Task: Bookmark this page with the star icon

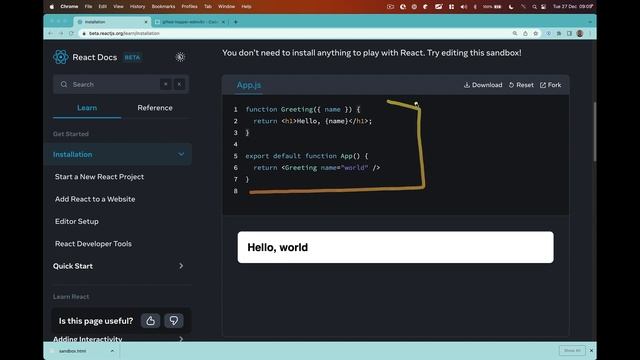Action: pyautogui.click(x=536, y=33)
